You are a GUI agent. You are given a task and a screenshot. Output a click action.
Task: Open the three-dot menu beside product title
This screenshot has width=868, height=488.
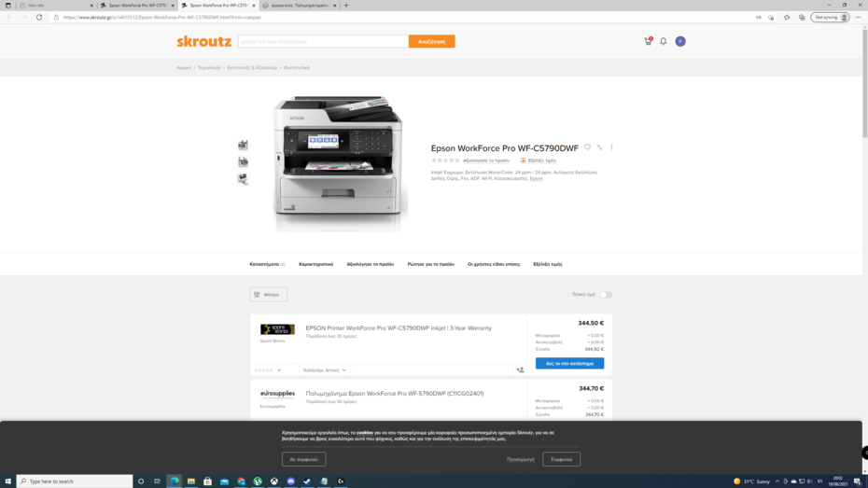[x=611, y=147]
